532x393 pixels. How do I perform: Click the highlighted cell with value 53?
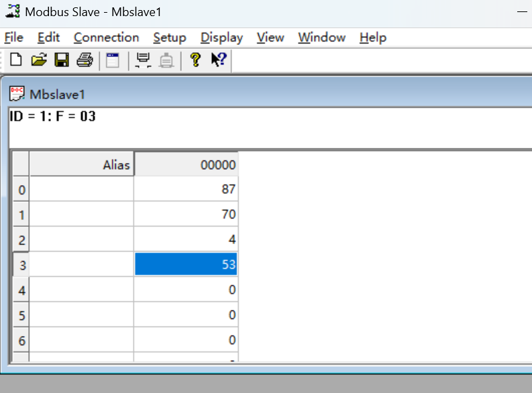tap(186, 264)
